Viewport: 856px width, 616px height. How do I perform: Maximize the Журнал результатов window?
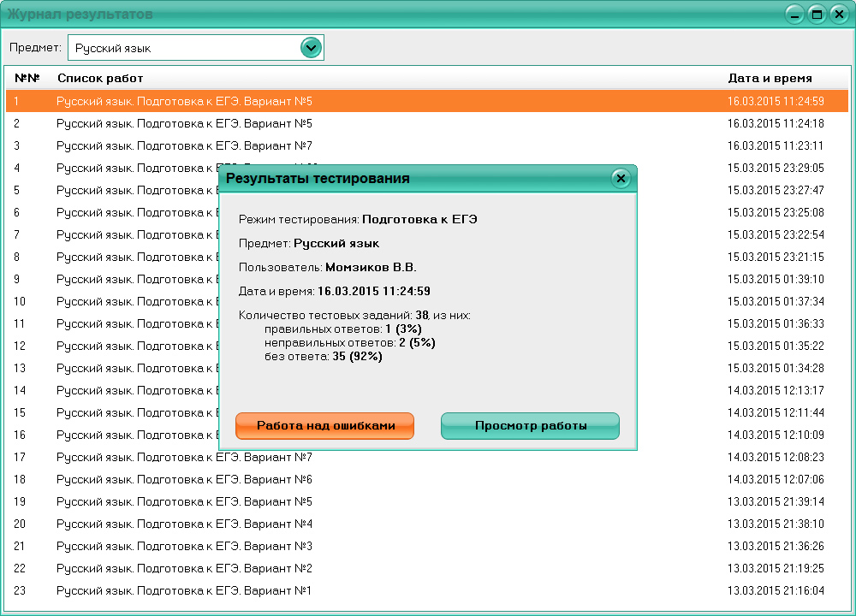click(817, 15)
